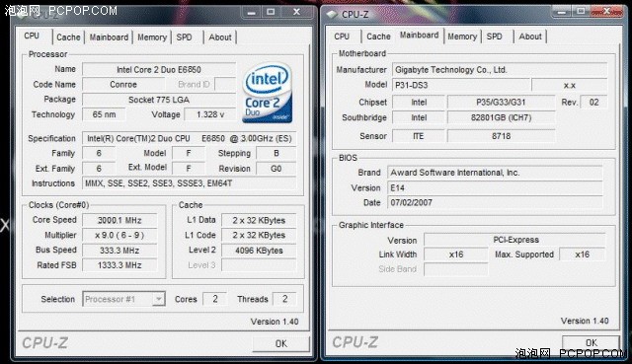Click the motherboard Model field P31-DS3
632x364 pixels.
461,85
